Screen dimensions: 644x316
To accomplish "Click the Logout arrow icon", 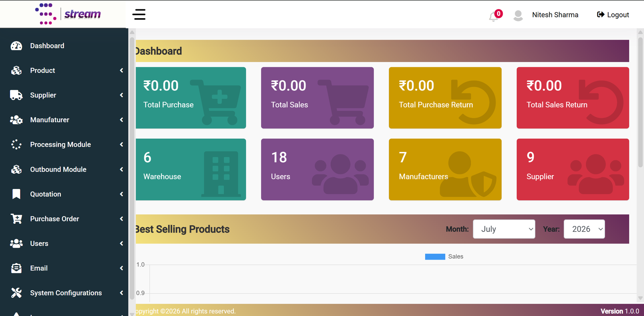I will 601,15.
